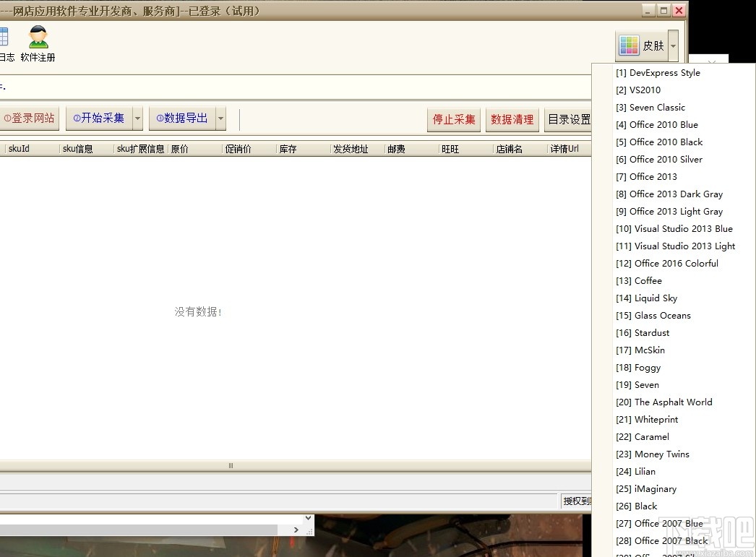Select the Office 2013 Light Gray skin

coord(669,212)
